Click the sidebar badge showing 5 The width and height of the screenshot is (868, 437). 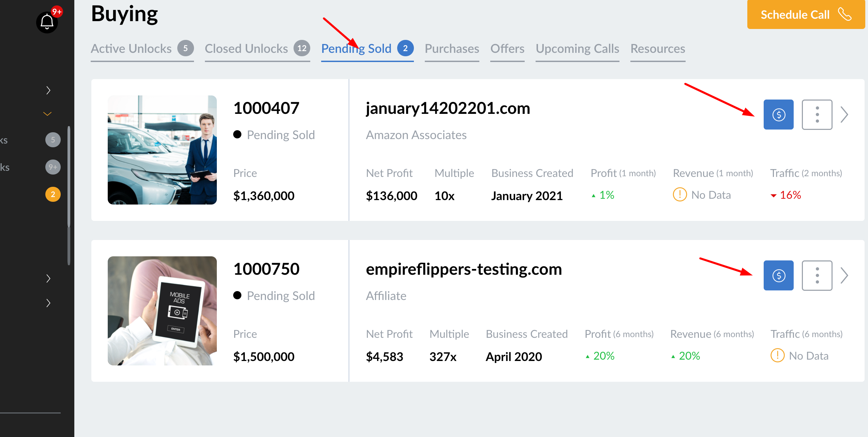point(53,140)
